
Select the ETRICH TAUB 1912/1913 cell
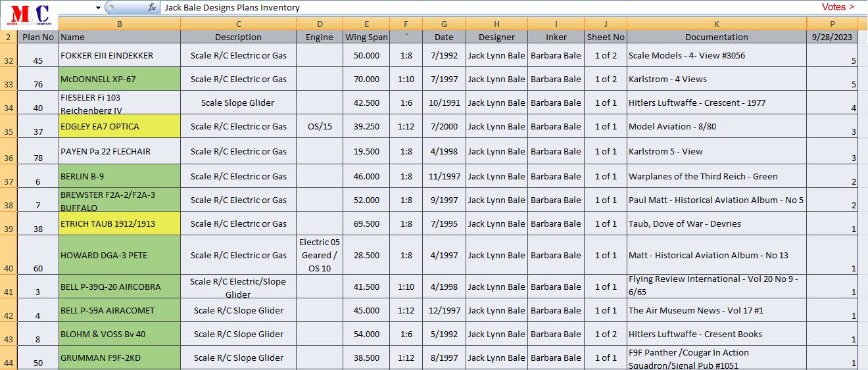coord(120,223)
